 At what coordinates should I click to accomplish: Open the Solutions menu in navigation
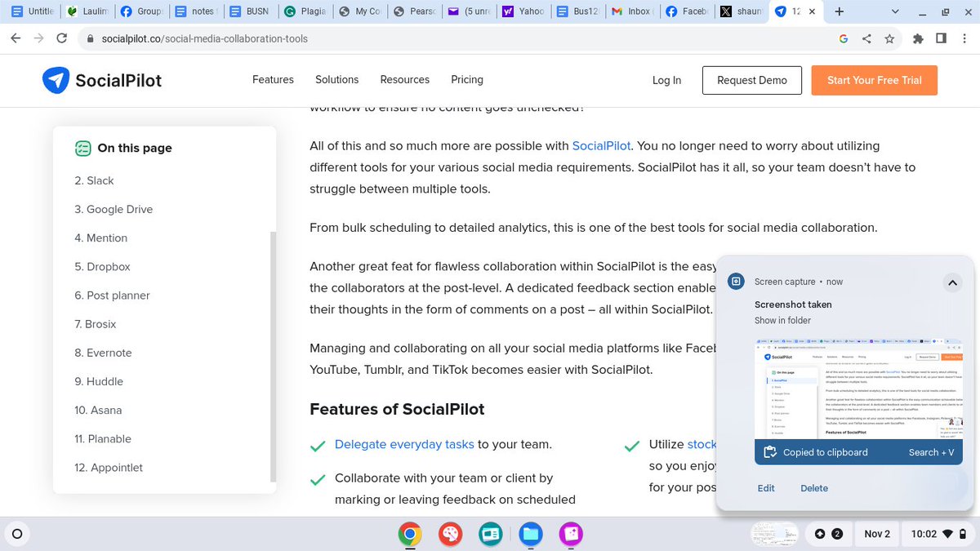[x=337, y=80]
